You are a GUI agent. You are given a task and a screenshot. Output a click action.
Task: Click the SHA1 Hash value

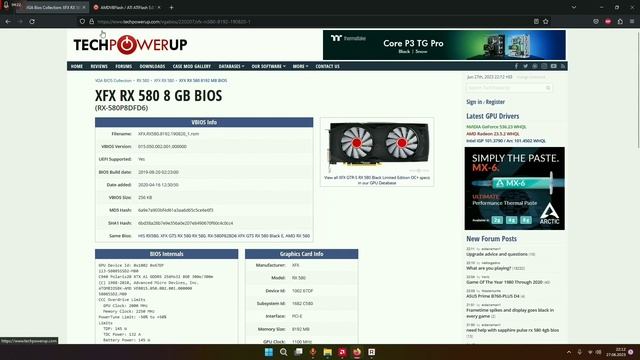point(186,223)
